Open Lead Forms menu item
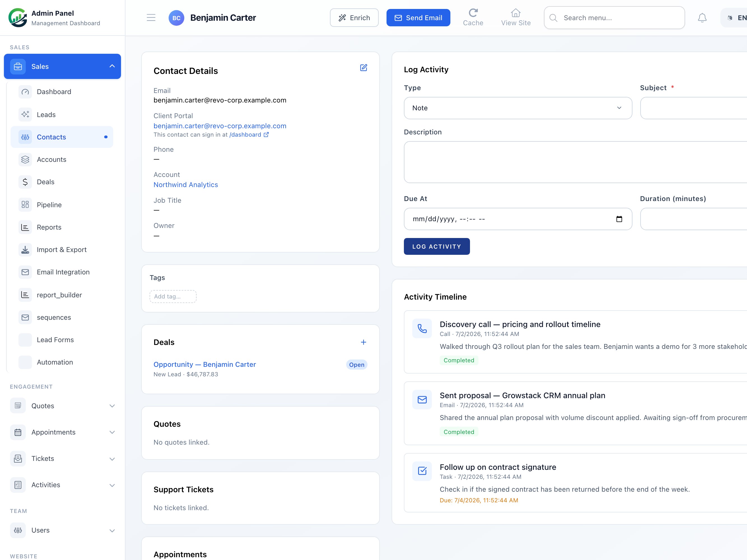Viewport: 747px width, 560px height. pos(62,340)
